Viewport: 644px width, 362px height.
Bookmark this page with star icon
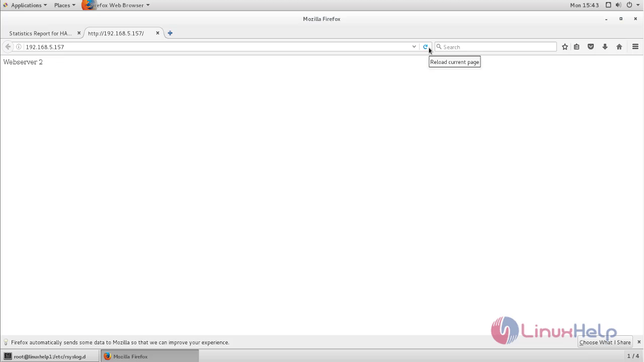[x=565, y=47]
